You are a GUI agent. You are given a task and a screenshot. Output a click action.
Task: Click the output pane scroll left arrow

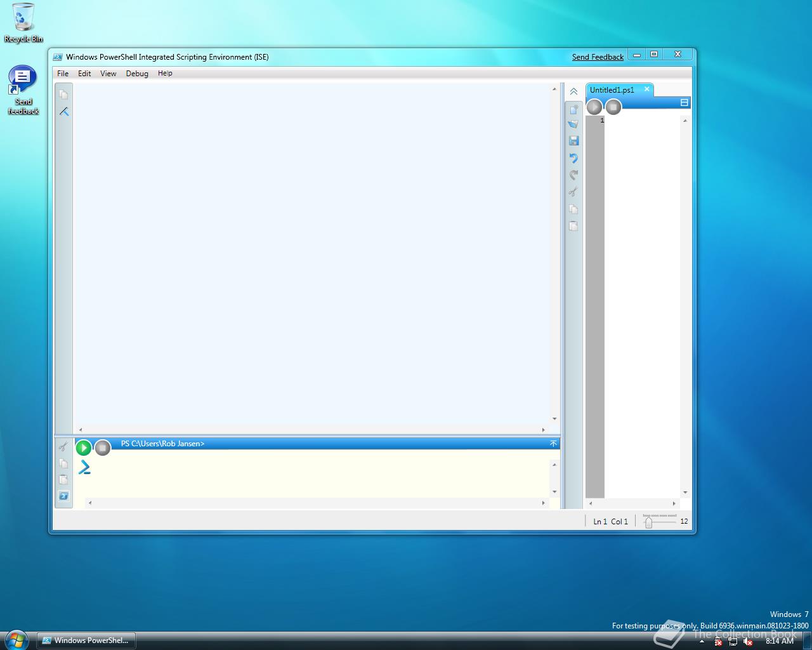coord(80,430)
